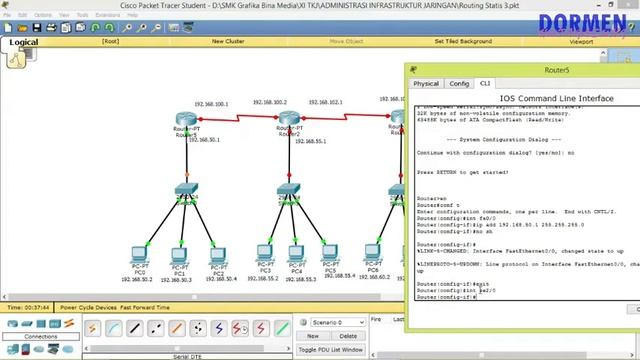Viewport: 640px width, 360px height.
Task: Open the Scenario 0 dropdown
Action: (x=338, y=322)
